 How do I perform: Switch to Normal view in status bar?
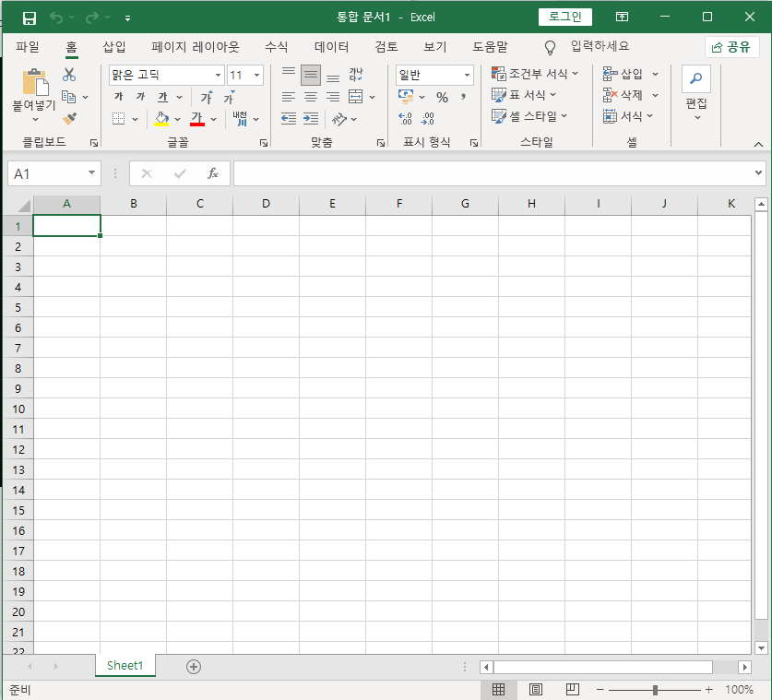click(x=498, y=690)
